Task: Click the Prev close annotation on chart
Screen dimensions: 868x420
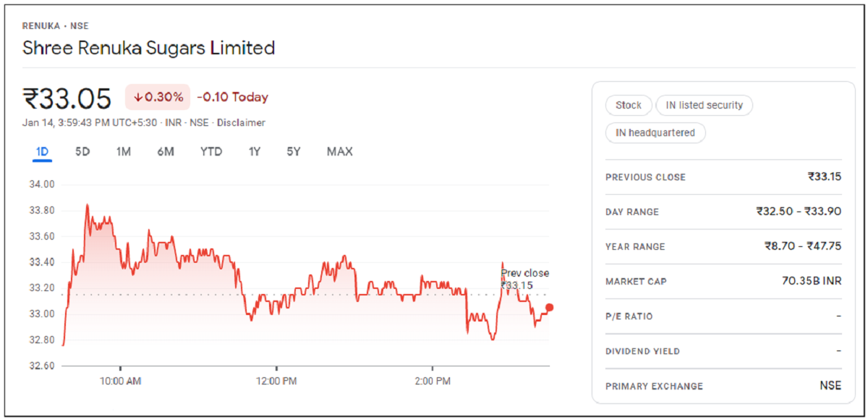Action: click(524, 280)
